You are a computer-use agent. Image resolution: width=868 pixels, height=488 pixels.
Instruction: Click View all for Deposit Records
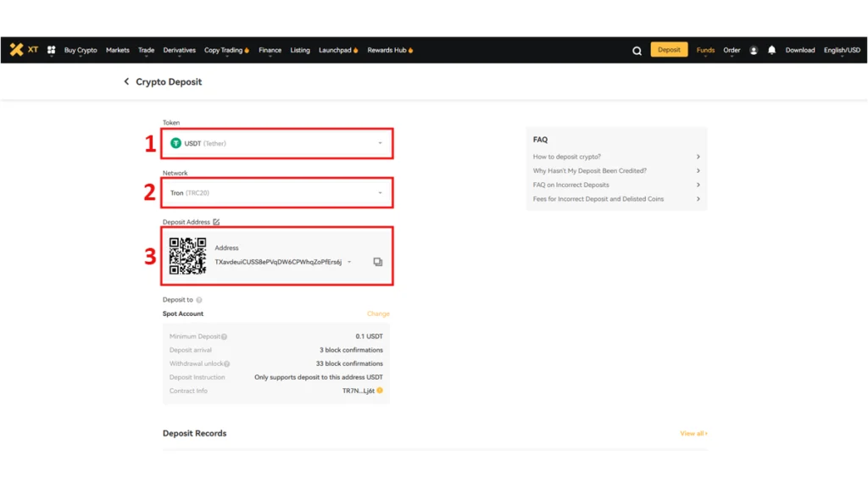[693, 433]
